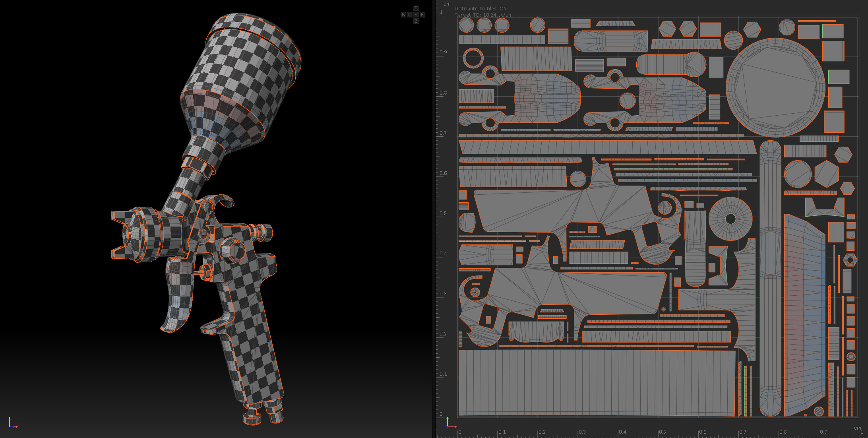Click the UV viewport axis gizmo
This screenshot has width=868, height=438.
(451, 424)
